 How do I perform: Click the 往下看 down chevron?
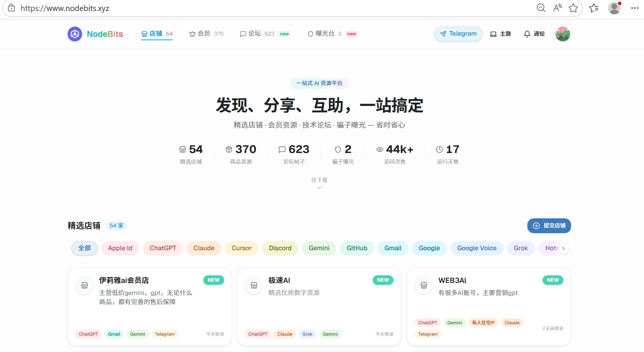coord(319,188)
